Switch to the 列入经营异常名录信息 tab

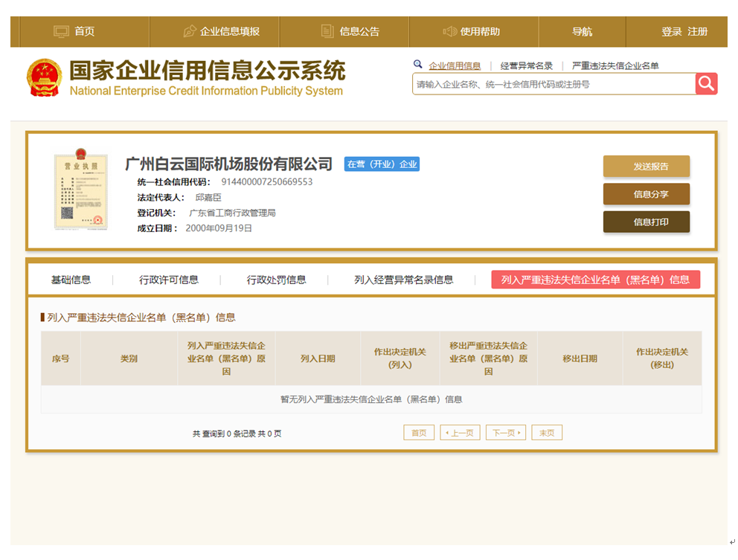(x=404, y=280)
